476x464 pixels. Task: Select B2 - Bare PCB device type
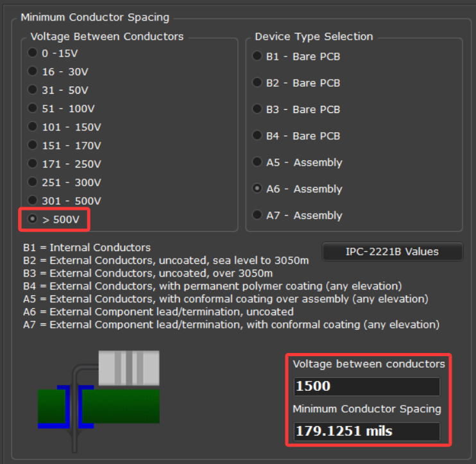pos(296,83)
